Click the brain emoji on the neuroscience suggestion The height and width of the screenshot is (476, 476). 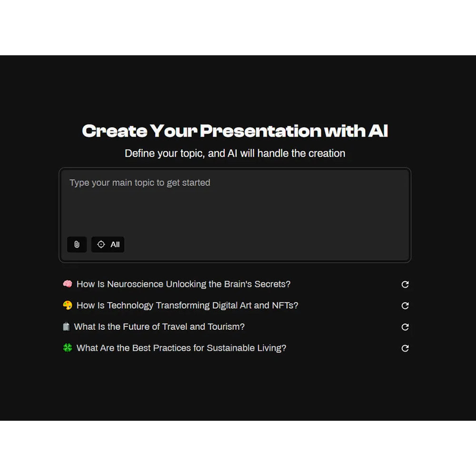pos(67,284)
